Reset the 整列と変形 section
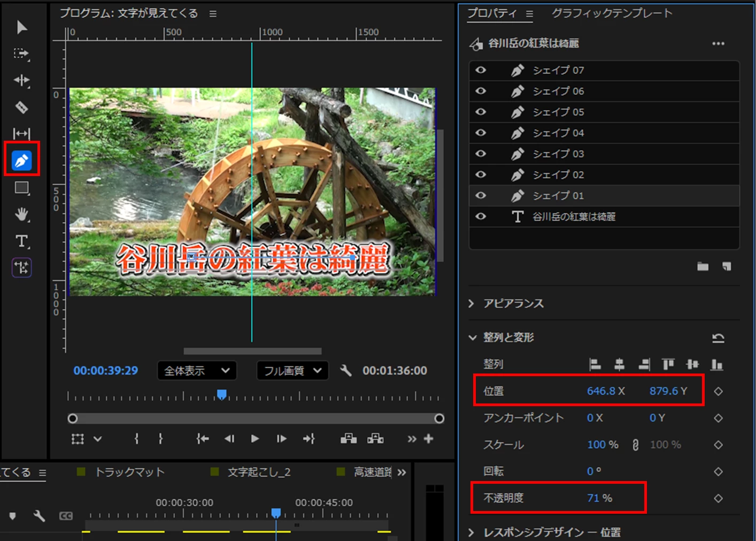The height and width of the screenshot is (541, 756). coord(718,338)
